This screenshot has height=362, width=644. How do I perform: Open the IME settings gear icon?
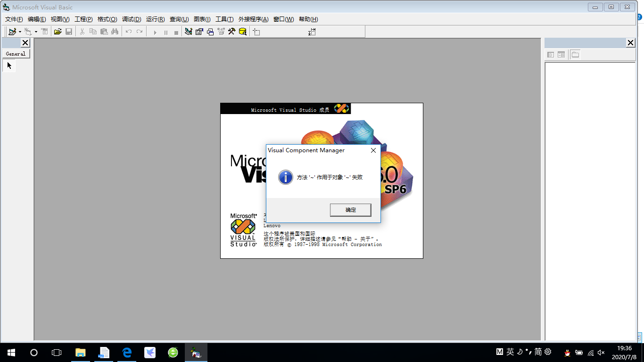548,352
